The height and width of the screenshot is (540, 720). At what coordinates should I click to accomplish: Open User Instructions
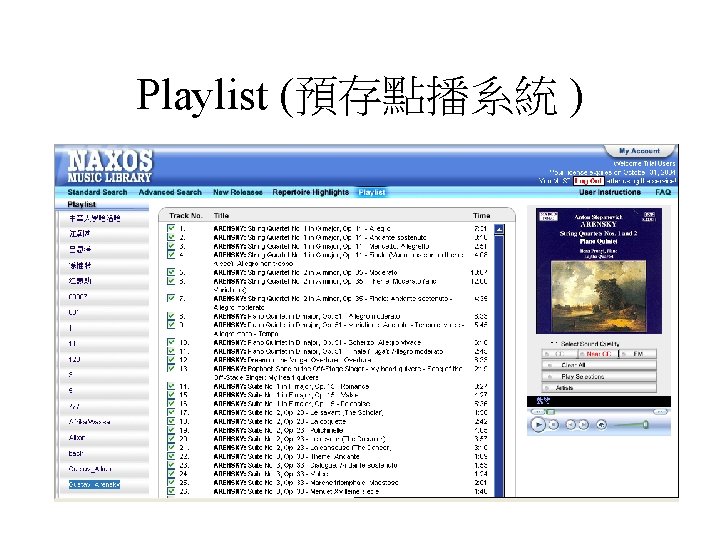coord(610,192)
